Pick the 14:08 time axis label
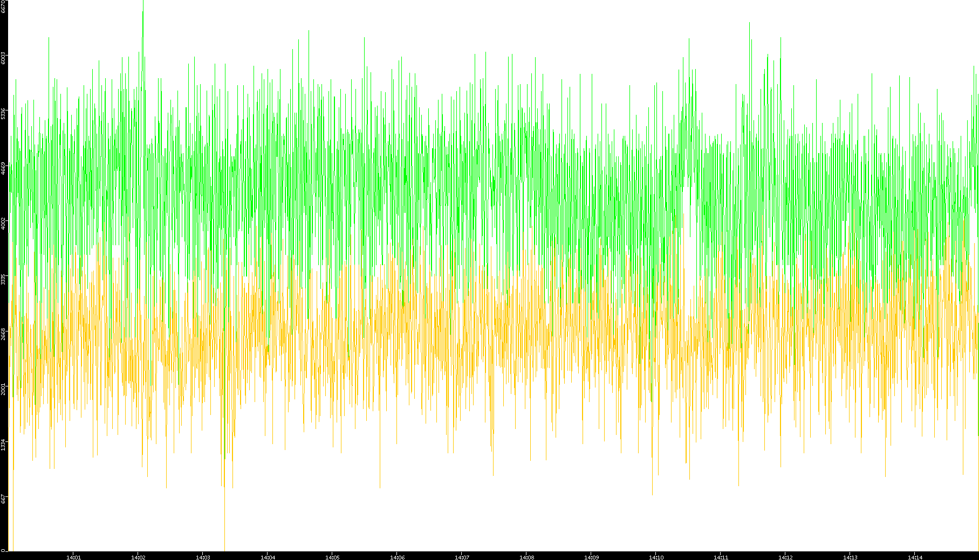This screenshot has width=979, height=560. click(x=526, y=557)
